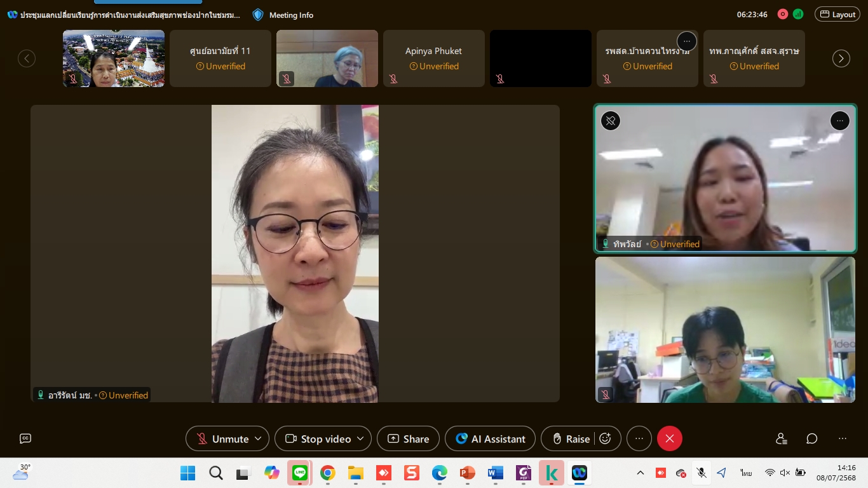Click the red leave meeting button
868x488 pixels.
coord(669,438)
